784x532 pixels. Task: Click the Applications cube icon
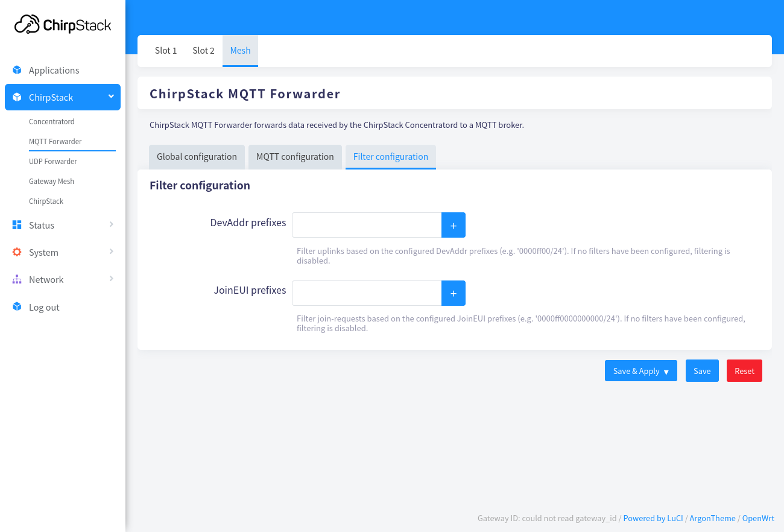click(17, 70)
